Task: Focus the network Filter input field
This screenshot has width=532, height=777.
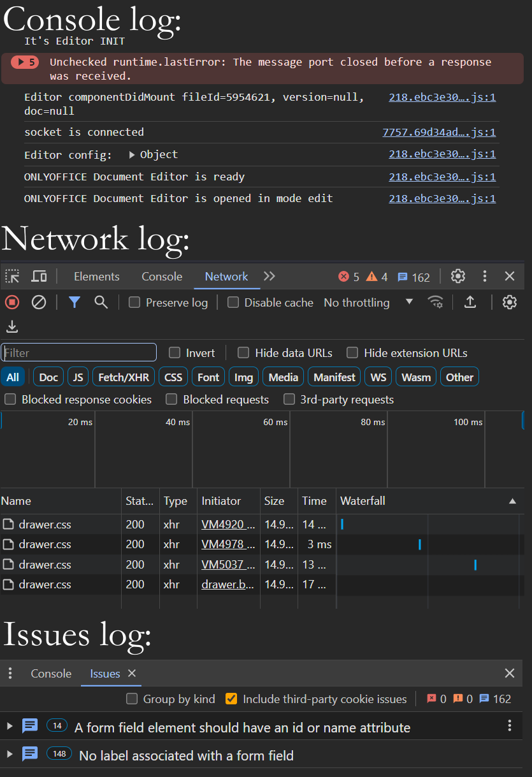Action: (x=79, y=352)
